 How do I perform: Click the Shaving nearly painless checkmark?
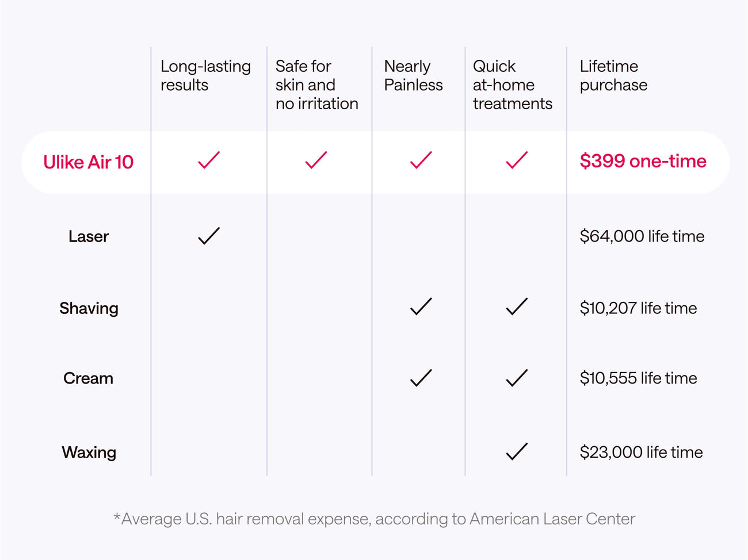coord(421,307)
